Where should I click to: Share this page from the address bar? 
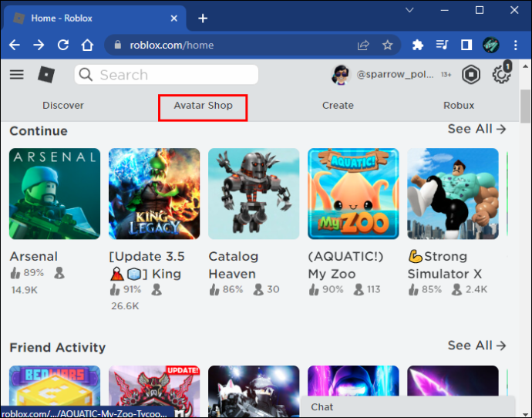pos(363,45)
